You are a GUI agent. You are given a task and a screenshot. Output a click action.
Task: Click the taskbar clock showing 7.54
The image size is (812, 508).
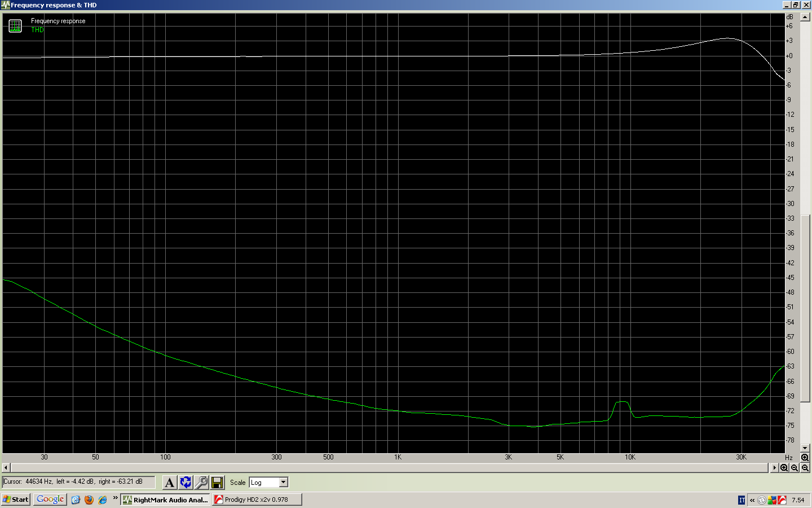coord(798,500)
